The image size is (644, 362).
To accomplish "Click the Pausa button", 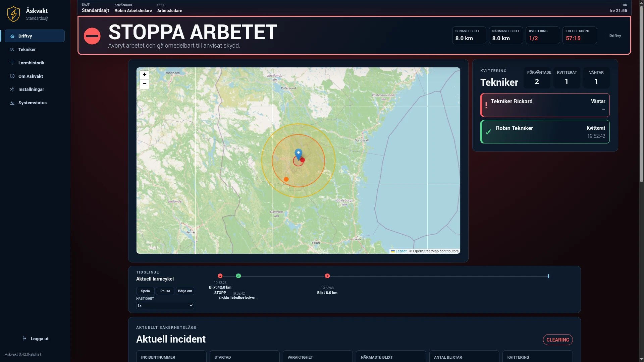I will [x=165, y=291].
